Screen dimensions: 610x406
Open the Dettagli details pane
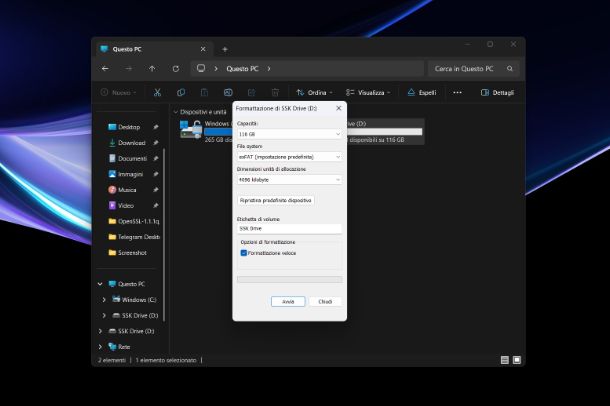(497, 92)
